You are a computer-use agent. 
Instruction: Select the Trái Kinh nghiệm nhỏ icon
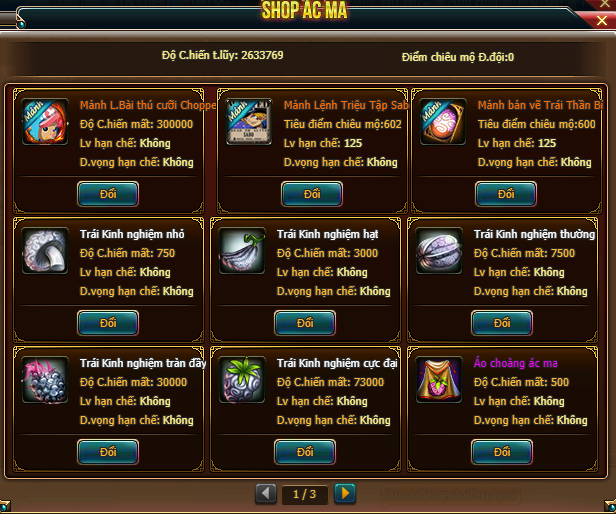(45, 251)
